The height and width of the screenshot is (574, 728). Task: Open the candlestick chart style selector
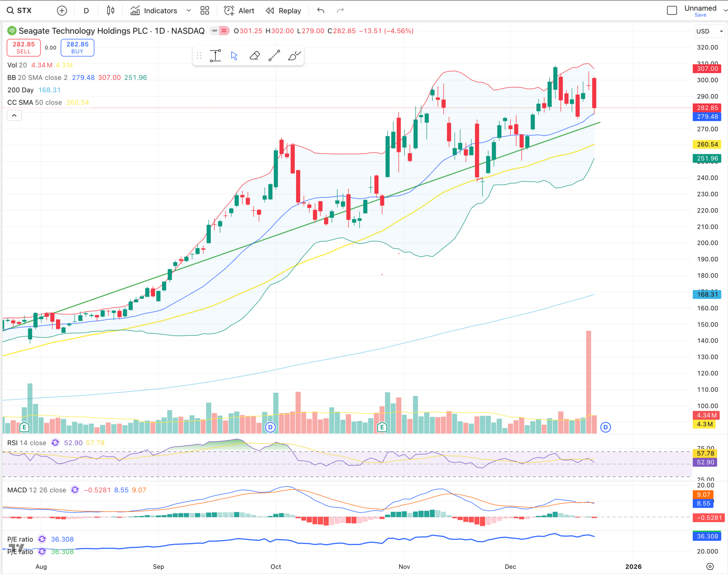pos(110,11)
